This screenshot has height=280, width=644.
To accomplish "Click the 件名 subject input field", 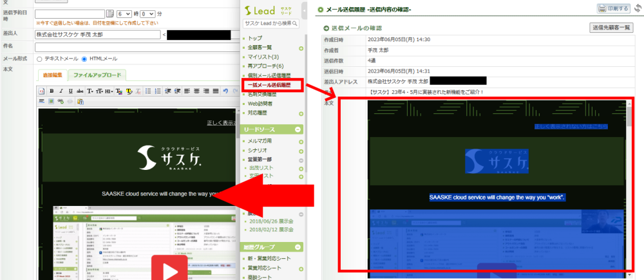I will (129, 46).
